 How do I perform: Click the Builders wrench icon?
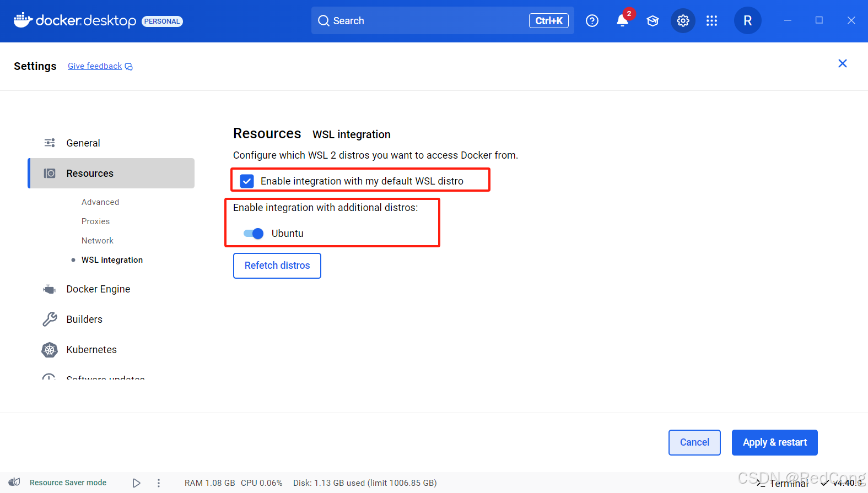tap(50, 319)
